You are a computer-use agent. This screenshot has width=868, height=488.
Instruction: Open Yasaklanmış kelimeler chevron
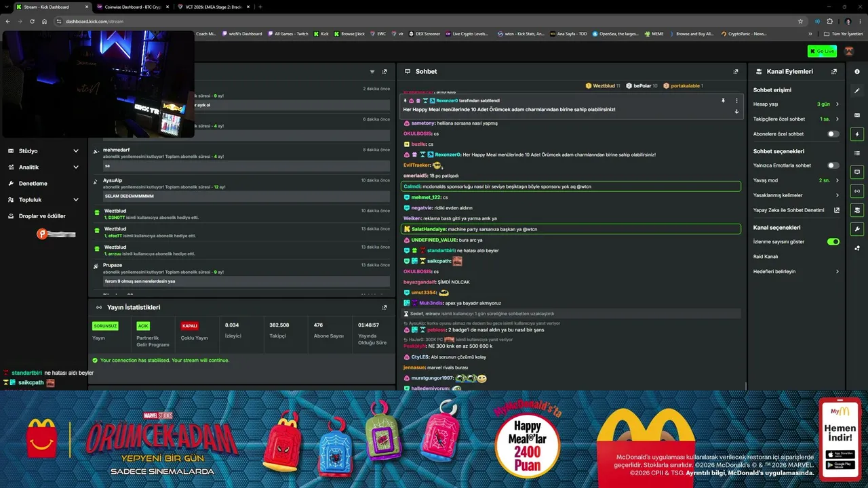coord(837,195)
